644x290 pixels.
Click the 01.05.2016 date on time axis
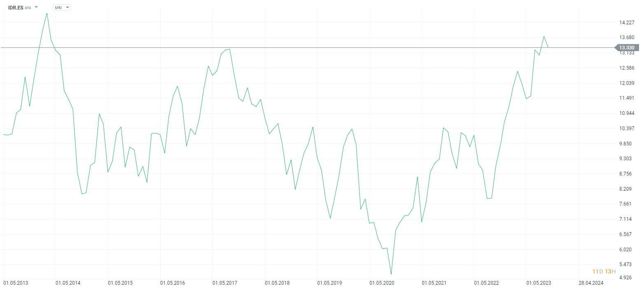pos(173,283)
